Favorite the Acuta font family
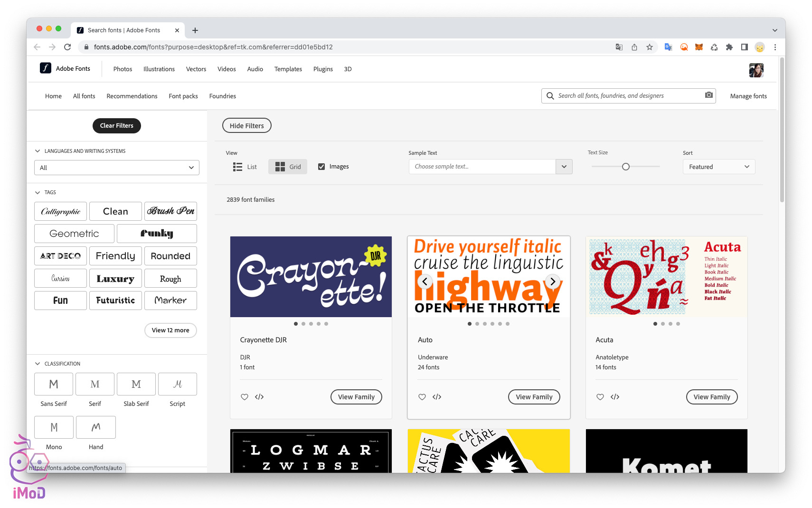The height and width of the screenshot is (508, 812). point(600,397)
